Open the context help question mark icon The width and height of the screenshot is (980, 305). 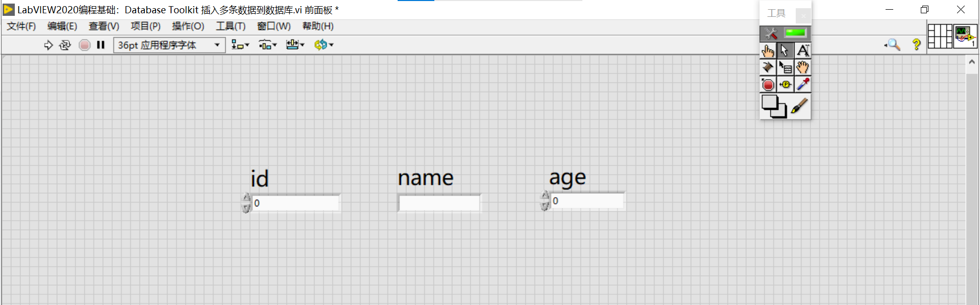[x=916, y=45]
